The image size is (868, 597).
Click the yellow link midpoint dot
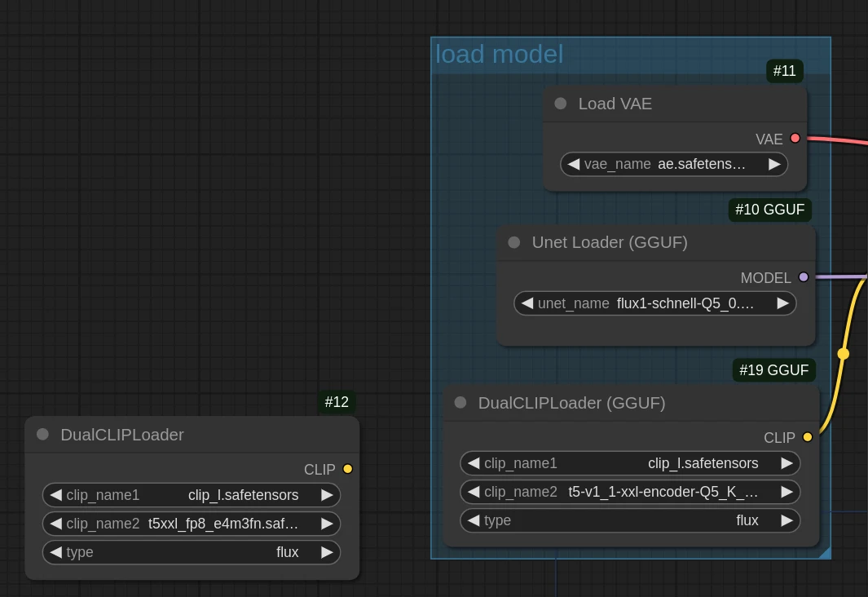[x=844, y=353]
